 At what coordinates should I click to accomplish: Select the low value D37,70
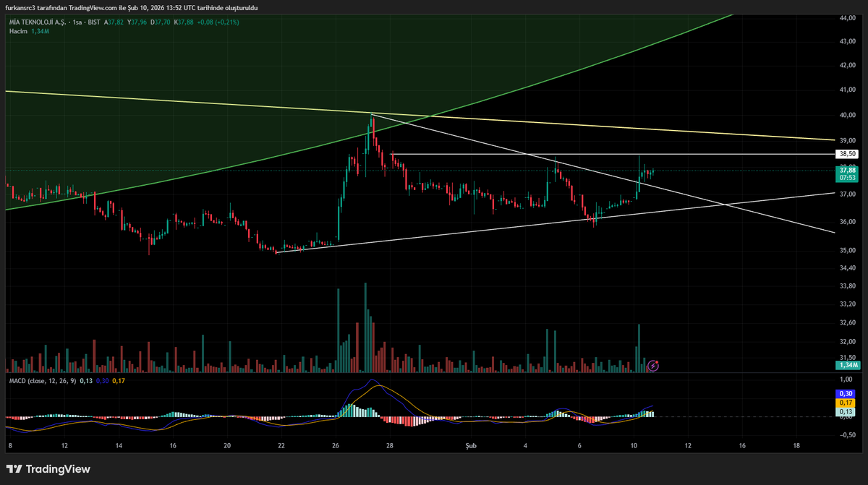coord(161,22)
